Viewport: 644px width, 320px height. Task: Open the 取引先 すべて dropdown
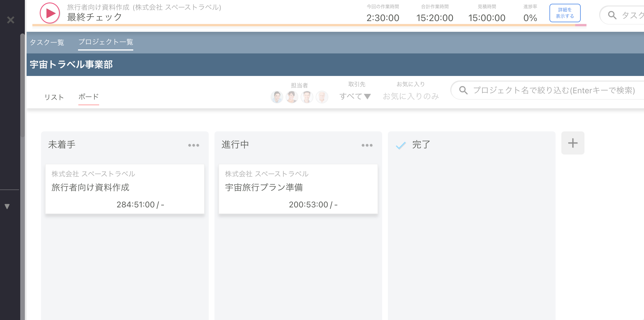[x=355, y=96]
